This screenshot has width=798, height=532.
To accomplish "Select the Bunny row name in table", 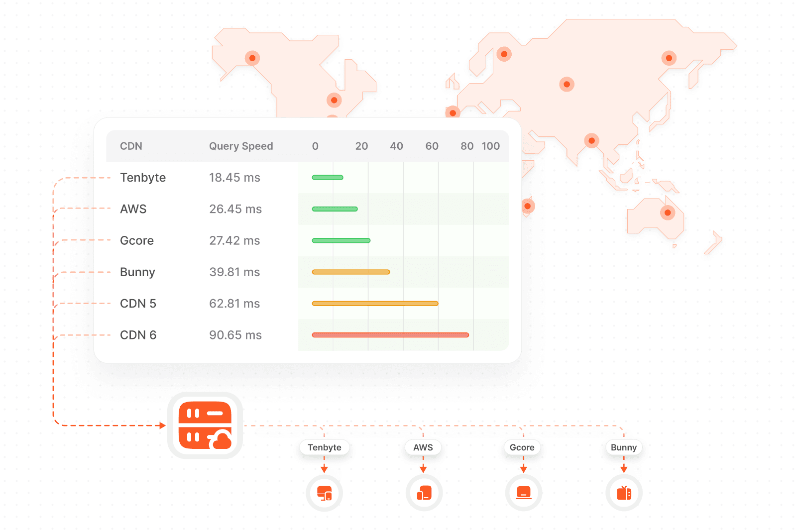I will point(138,272).
